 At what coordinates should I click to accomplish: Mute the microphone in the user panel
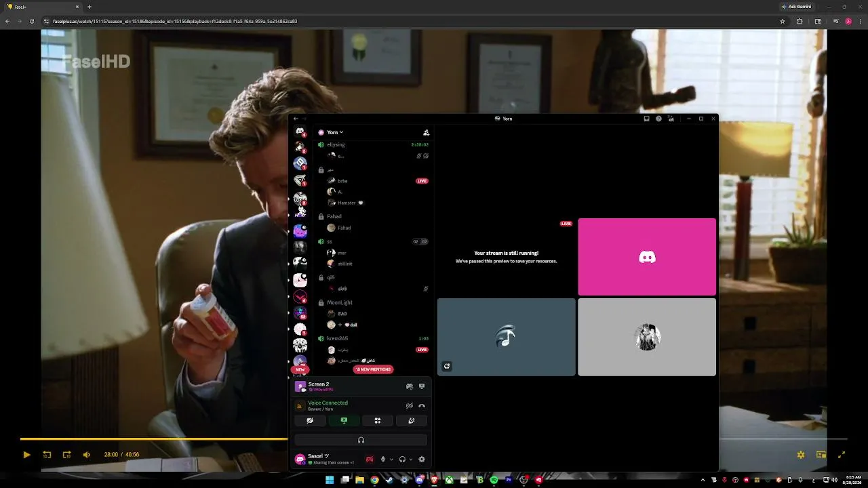383,460
